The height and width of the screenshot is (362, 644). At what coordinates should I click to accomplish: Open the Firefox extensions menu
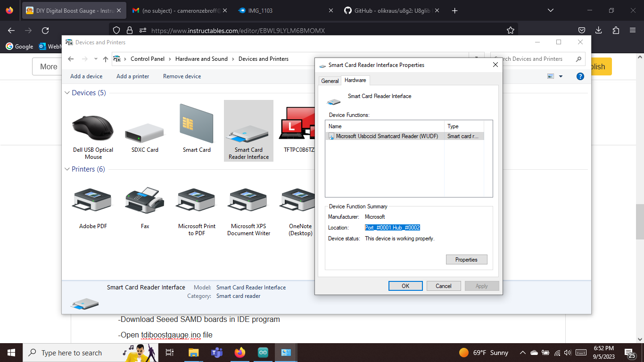click(616, 31)
